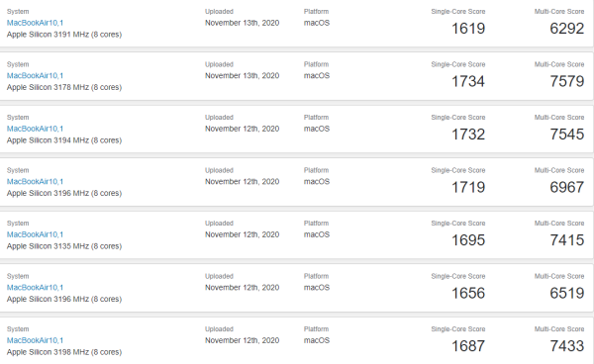Screen dimensions: 594x364
Task: Click the multi-core score 6519
Action: pyautogui.click(x=566, y=293)
